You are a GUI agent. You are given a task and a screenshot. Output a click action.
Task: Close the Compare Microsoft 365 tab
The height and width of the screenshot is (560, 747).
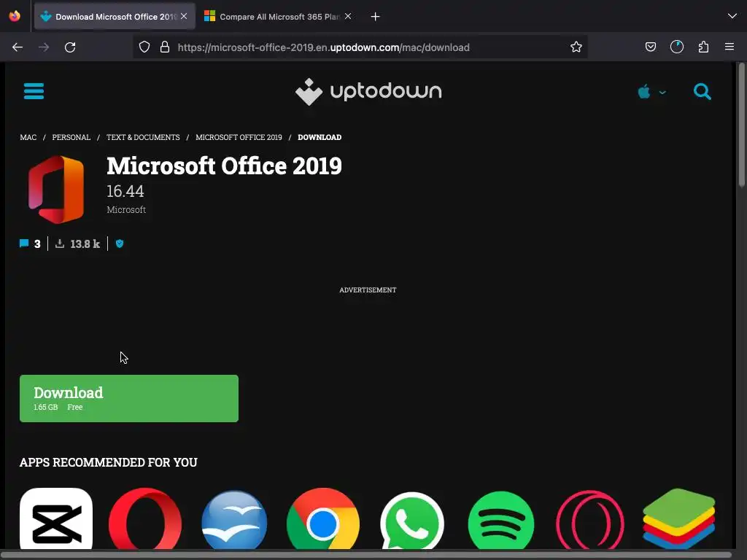point(348,16)
